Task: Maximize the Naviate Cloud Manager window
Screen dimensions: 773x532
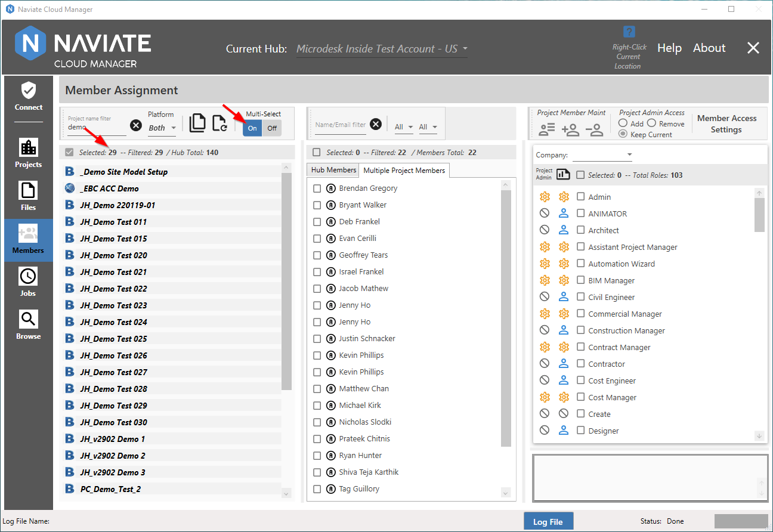Action: 731,9
